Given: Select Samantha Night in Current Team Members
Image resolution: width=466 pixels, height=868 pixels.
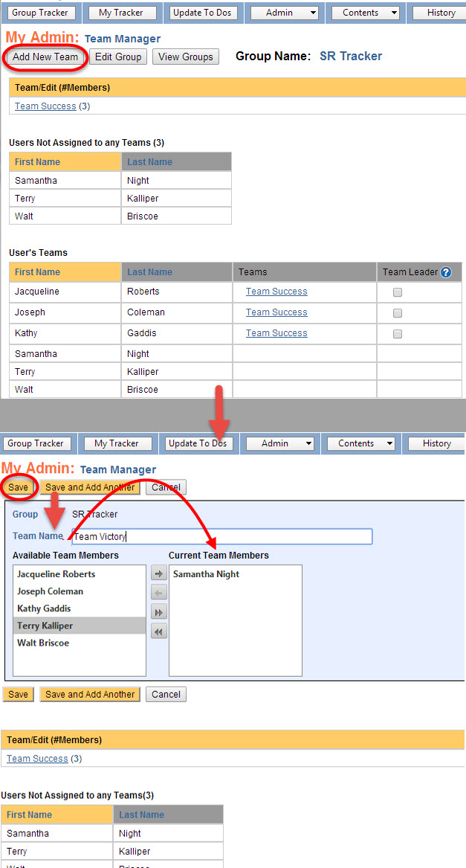Looking at the screenshot, I should (206, 574).
